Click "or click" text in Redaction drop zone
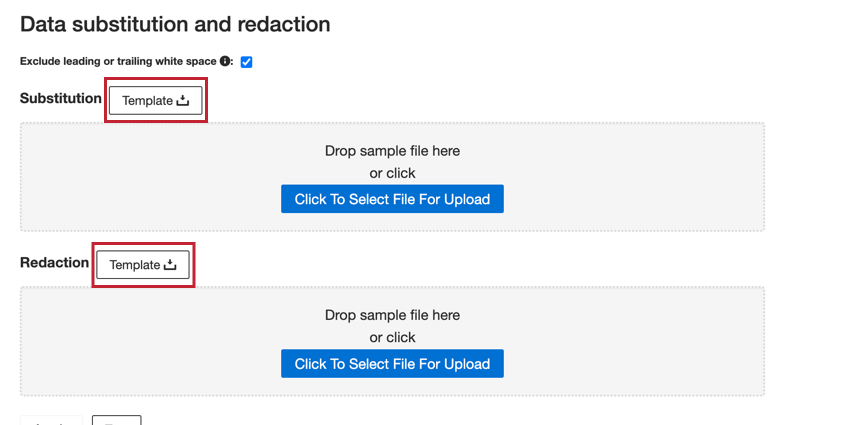The height and width of the screenshot is (425, 850). 392,337
